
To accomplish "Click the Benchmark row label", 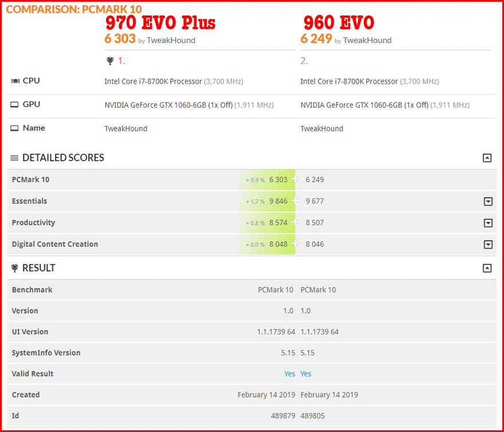I will (32, 290).
